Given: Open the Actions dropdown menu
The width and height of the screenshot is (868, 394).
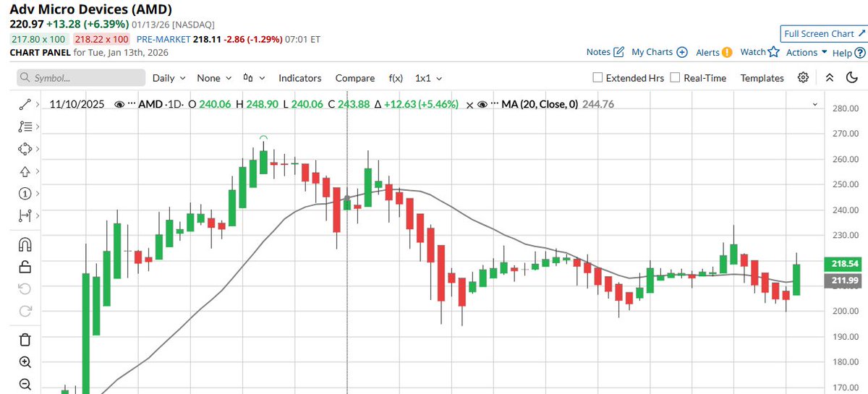Looking at the screenshot, I should 807,52.
